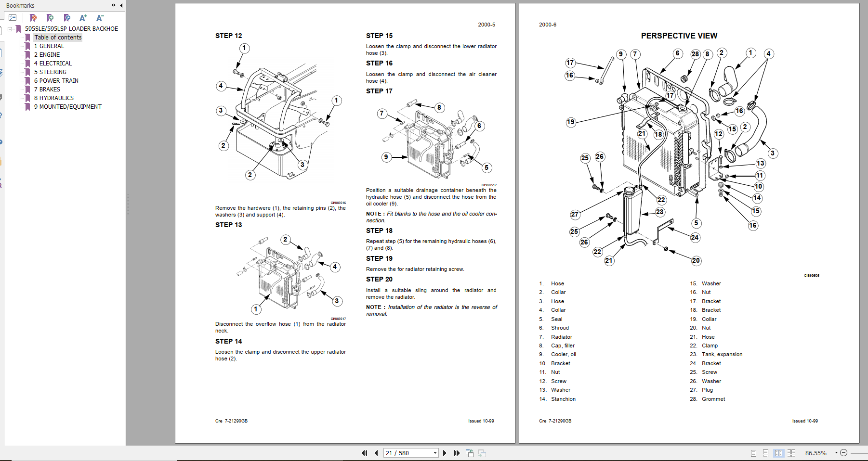Image resolution: width=868 pixels, height=461 pixels.
Task: Click the bookmark properties icon
Action: click(x=67, y=18)
